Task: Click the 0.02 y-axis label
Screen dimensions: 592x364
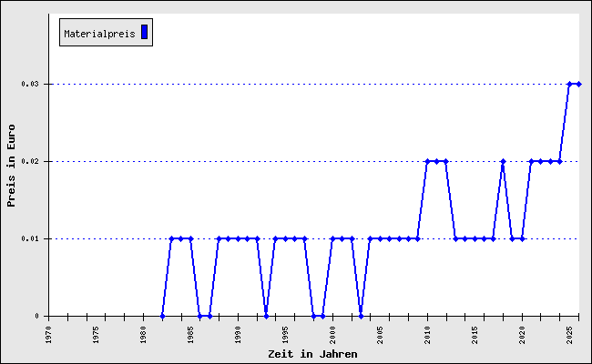Action: 30,161
